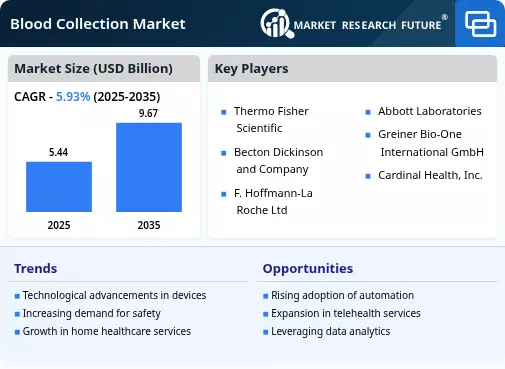Select the Opportunities section heading

click(308, 268)
